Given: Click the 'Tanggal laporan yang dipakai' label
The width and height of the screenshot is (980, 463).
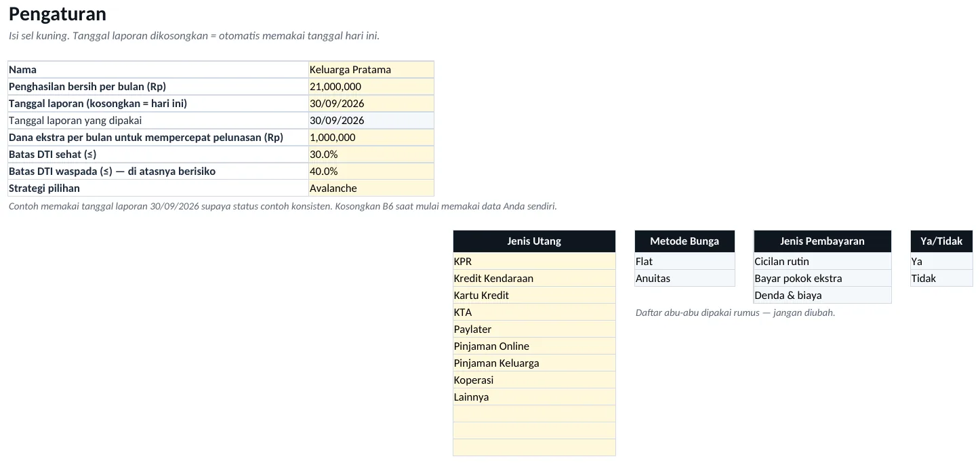Looking at the screenshot, I should click(x=158, y=121).
